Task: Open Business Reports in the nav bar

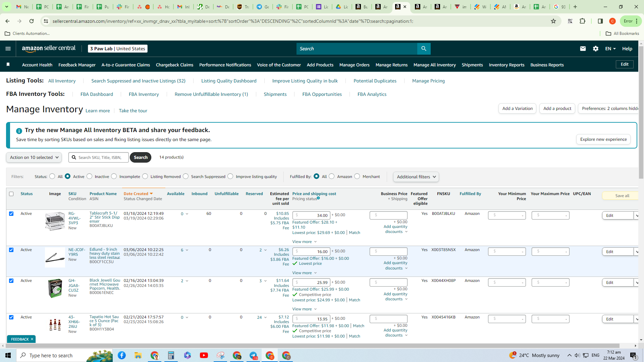Action: pyautogui.click(x=547, y=65)
